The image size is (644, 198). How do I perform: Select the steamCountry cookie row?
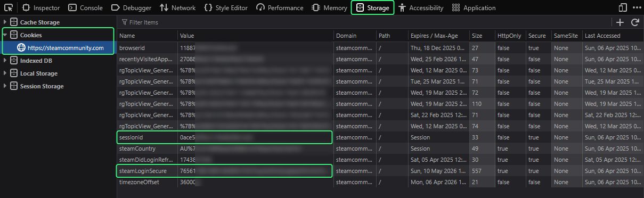tap(380, 148)
